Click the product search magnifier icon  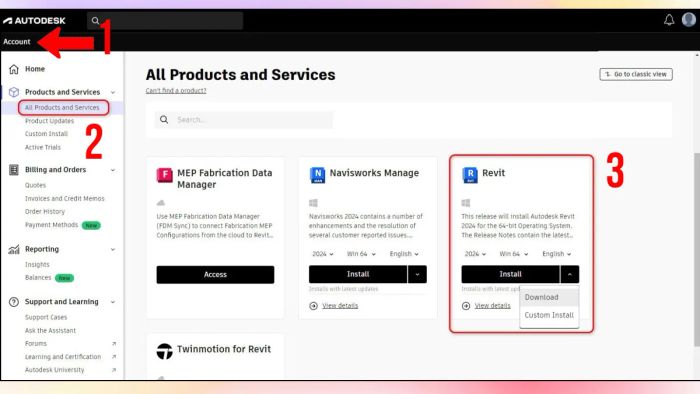[164, 120]
